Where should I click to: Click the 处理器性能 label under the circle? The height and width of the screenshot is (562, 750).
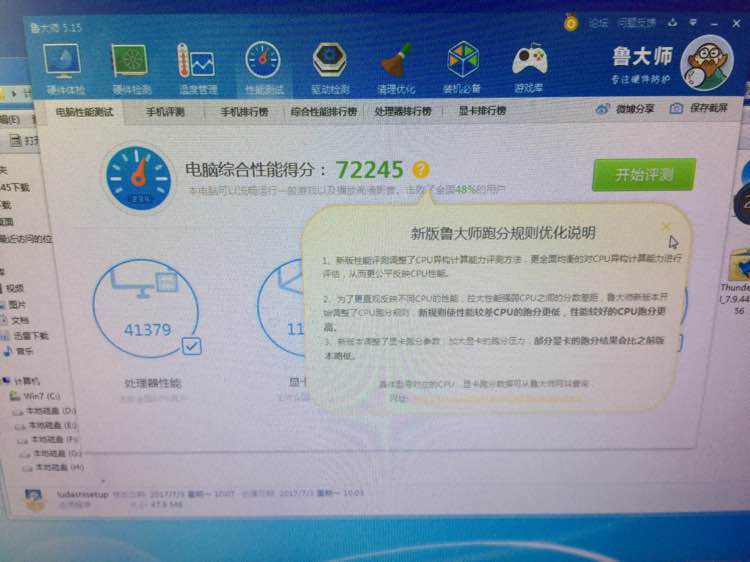[x=153, y=383]
